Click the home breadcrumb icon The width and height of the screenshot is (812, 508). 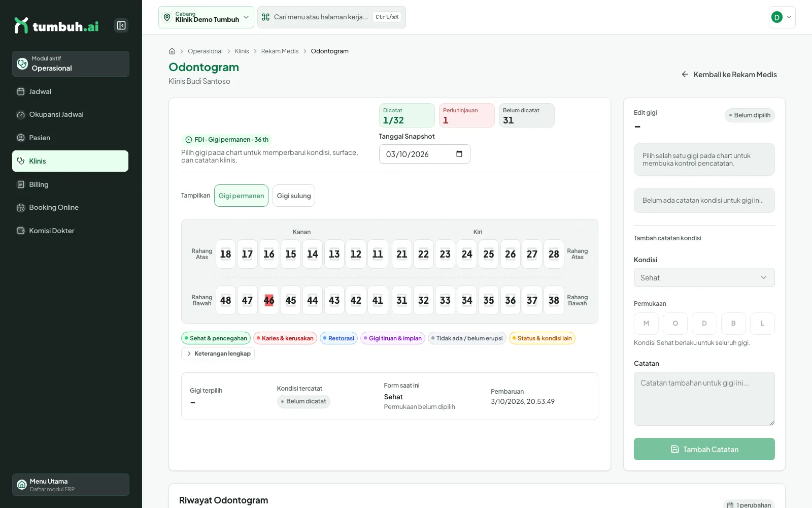click(172, 51)
